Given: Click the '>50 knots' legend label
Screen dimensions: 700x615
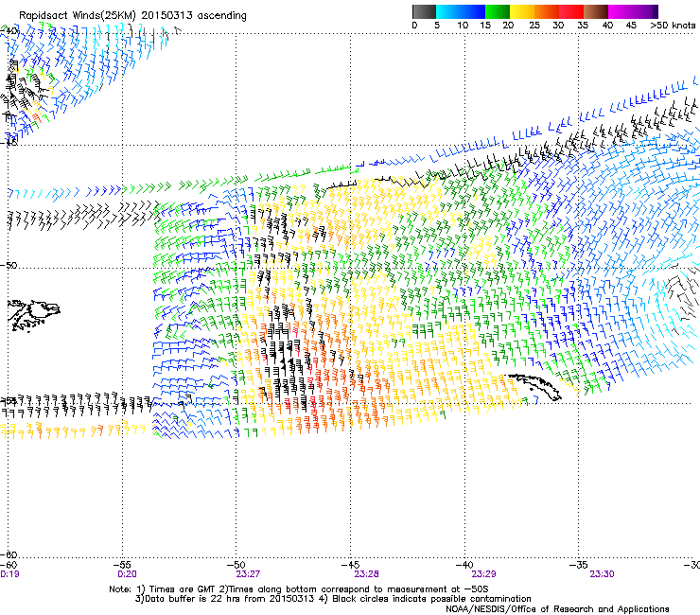Looking at the screenshot, I should tap(673, 26).
